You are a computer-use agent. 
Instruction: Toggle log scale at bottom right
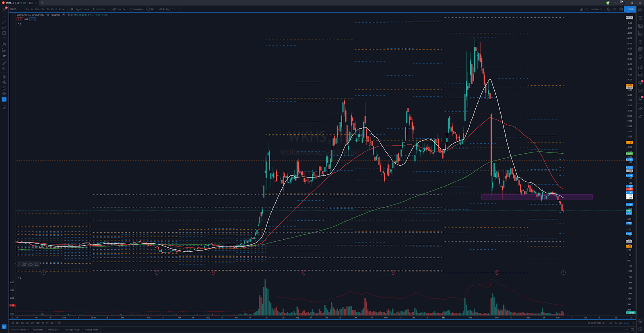[x=620, y=323]
